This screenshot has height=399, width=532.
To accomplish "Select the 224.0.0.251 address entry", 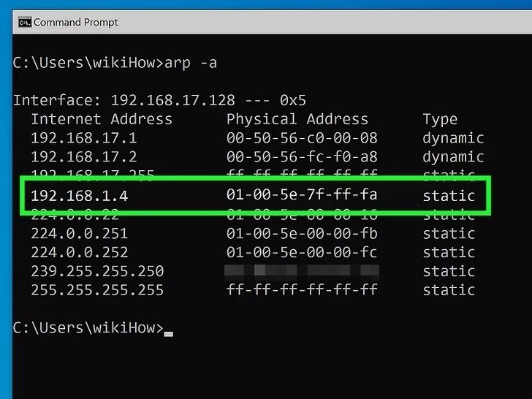I will point(80,234).
